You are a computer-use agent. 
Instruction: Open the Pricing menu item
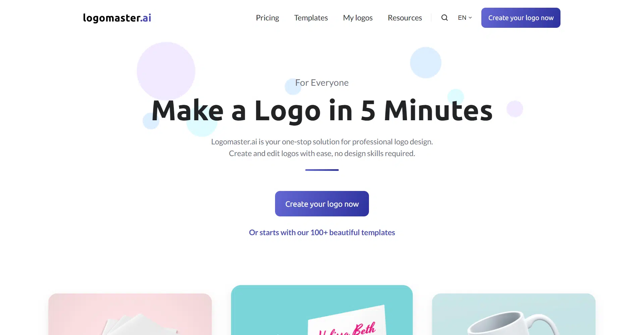point(267,18)
